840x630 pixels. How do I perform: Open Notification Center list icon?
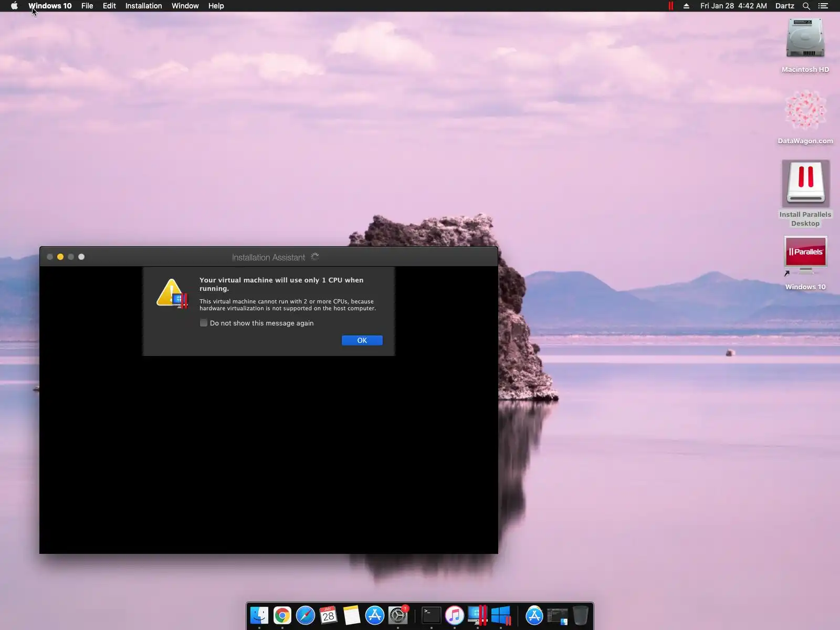[x=823, y=6]
